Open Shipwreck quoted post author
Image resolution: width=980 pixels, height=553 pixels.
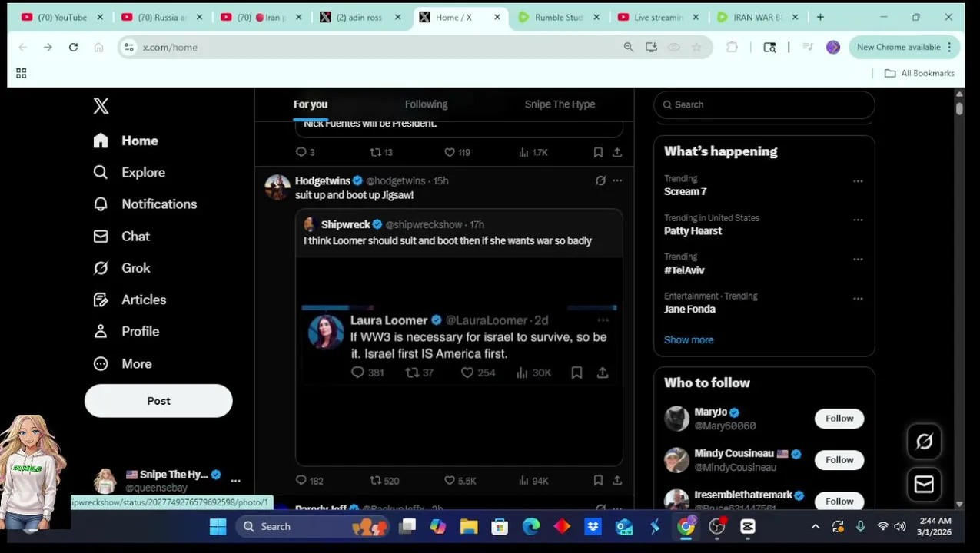(x=345, y=224)
